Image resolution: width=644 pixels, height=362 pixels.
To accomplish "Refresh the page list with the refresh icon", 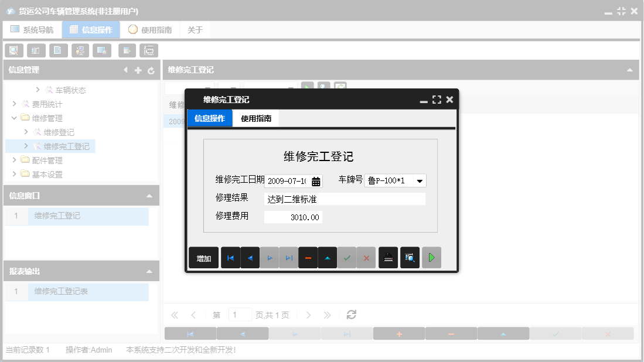I will click(x=350, y=315).
